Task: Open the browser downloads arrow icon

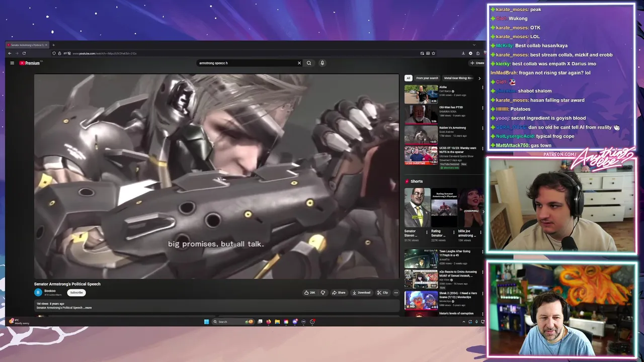Action: (x=463, y=53)
